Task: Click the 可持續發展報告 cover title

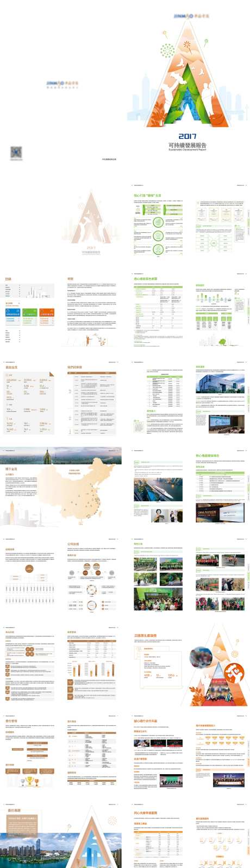Action: pyautogui.click(x=187, y=145)
